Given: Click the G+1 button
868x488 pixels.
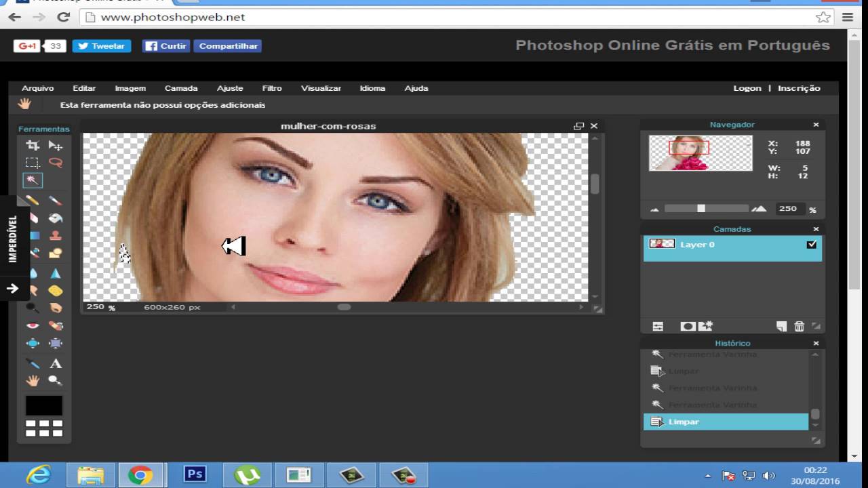Looking at the screenshot, I should (x=27, y=46).
